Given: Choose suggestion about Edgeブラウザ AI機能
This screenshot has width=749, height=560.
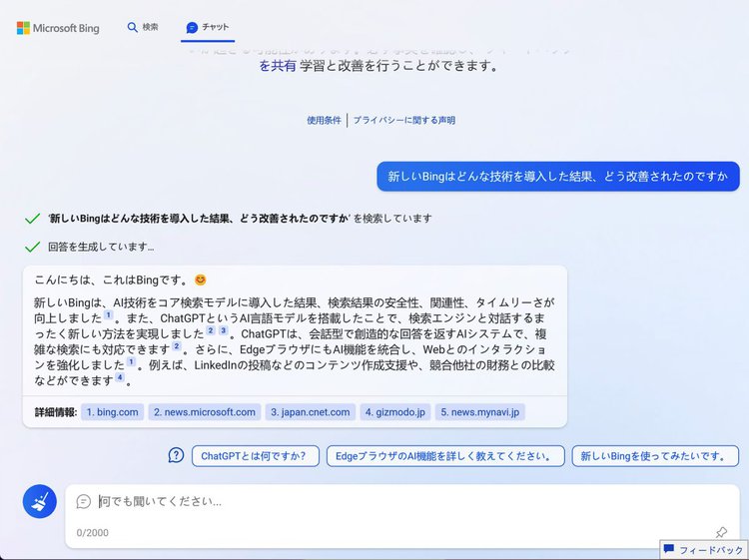Looking at the screenshot, I should 445,456.
